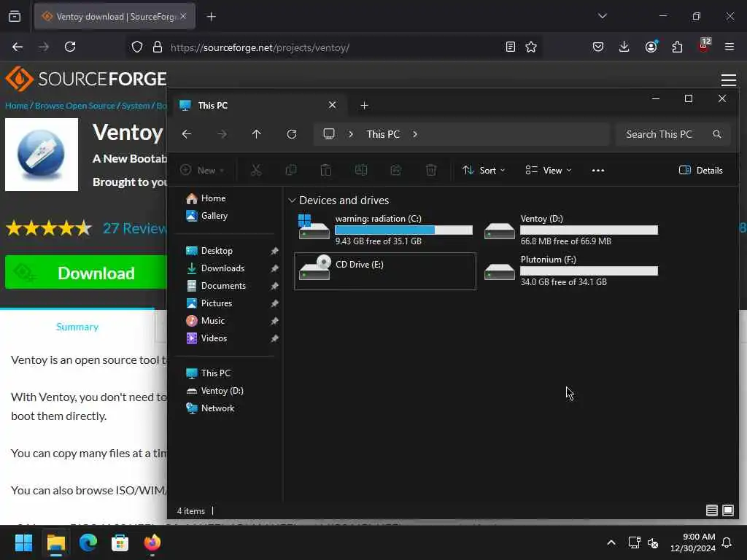Image resolution: width=747 pixels, height=560 pixels.
Task: Open Documents in the navigation pane
Action: tap(223, 286)
